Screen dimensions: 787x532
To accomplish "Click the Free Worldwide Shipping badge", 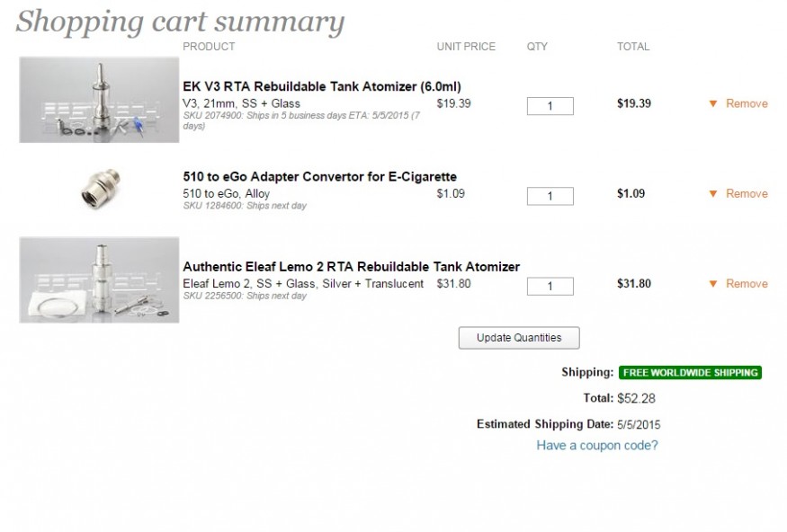I will [x=690, y=373].
